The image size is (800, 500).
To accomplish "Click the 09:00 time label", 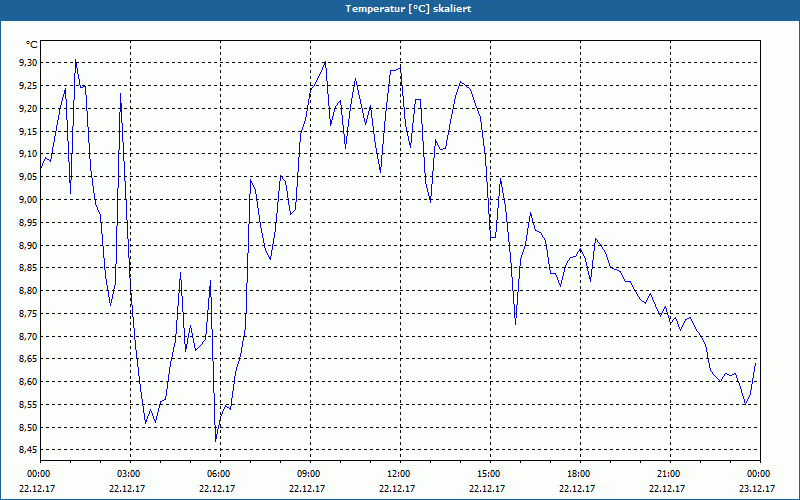I will pyautogui.click(x=310, y=474).
